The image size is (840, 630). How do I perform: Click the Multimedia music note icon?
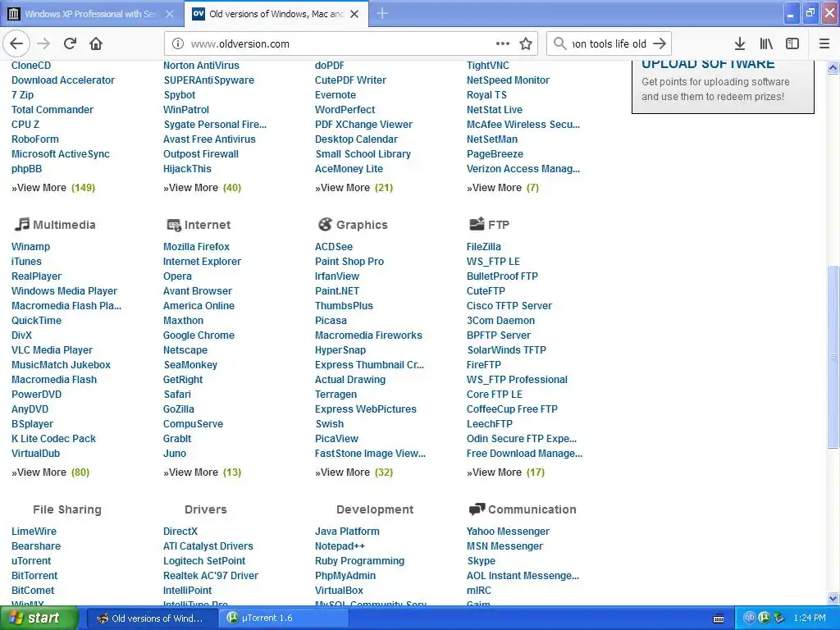pos(21,224)
